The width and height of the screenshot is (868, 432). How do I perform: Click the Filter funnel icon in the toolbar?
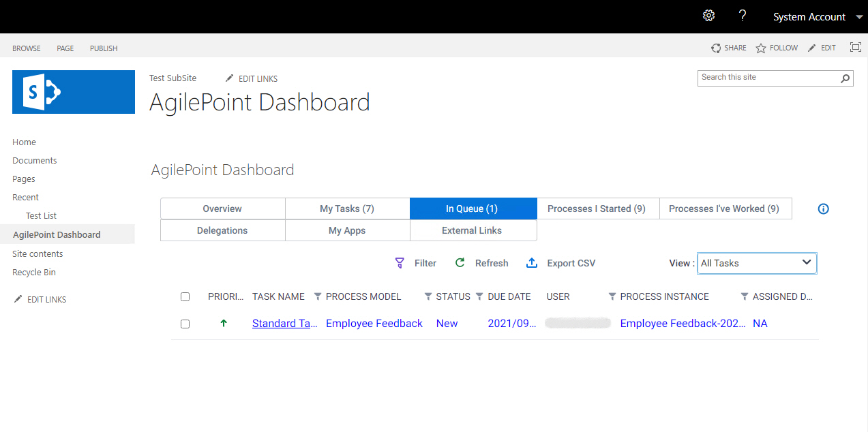point(400,263)
